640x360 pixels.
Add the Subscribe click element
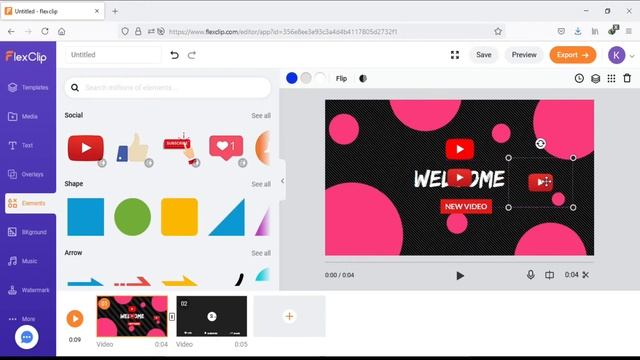click(x=180, y=148)
